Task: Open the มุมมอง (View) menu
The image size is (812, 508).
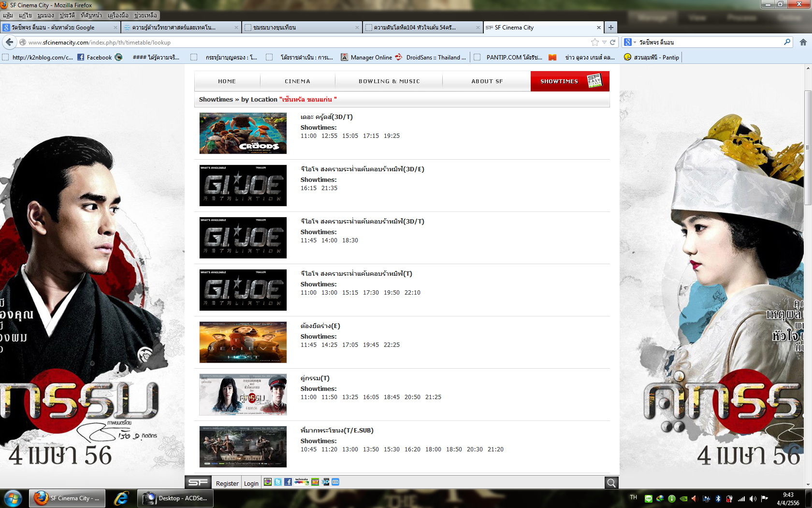Action: point(45,15)
